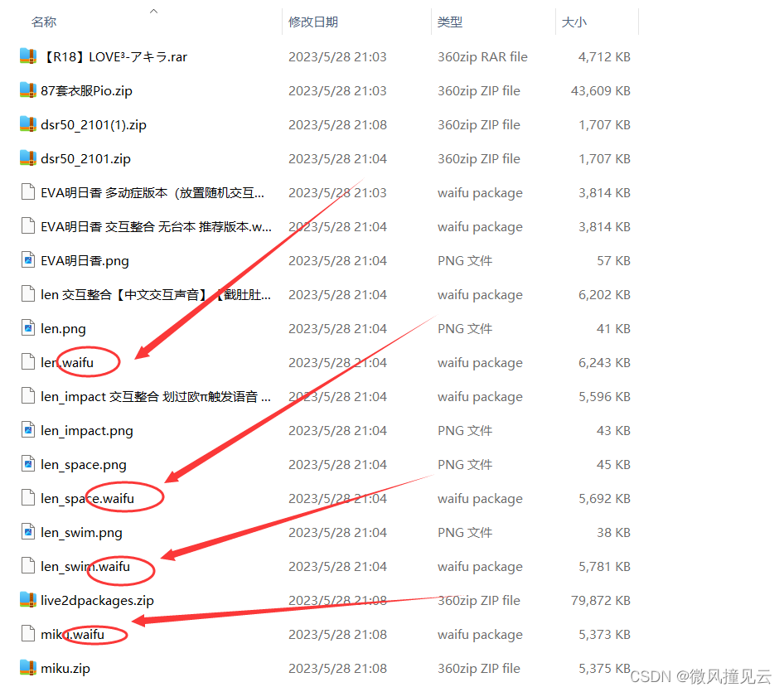
Task: Select the file name miku.waifu
Action: [72, 635]
